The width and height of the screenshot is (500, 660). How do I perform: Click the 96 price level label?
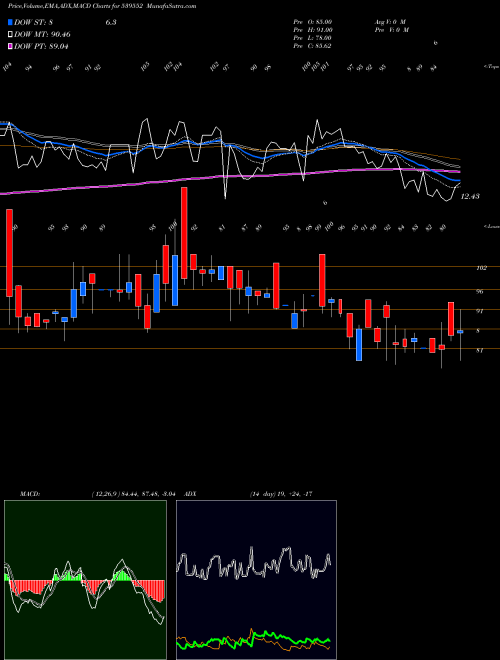click(x=479, y=291)
